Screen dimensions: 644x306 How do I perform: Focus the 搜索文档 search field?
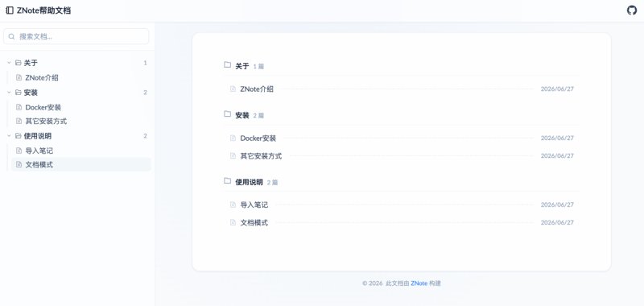click(76, 36)
